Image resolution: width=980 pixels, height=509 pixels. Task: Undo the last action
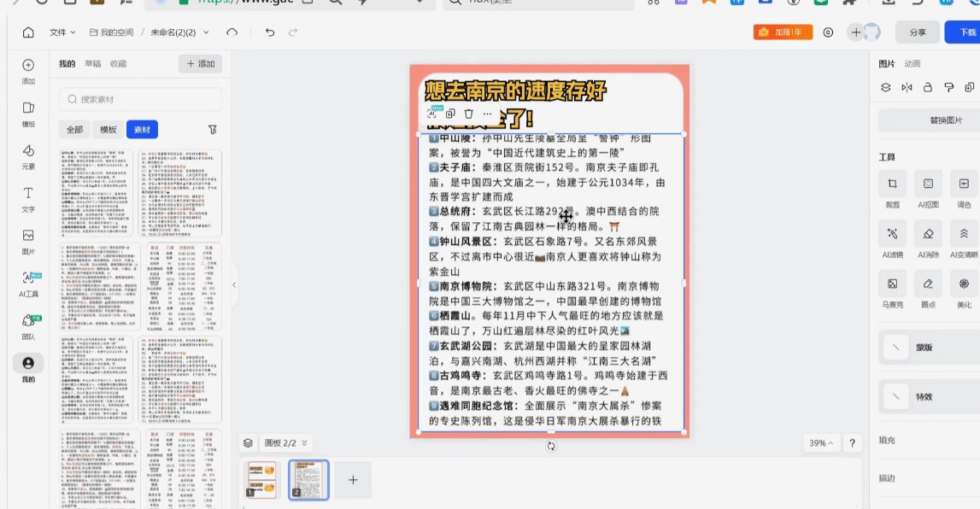(270, 32)
